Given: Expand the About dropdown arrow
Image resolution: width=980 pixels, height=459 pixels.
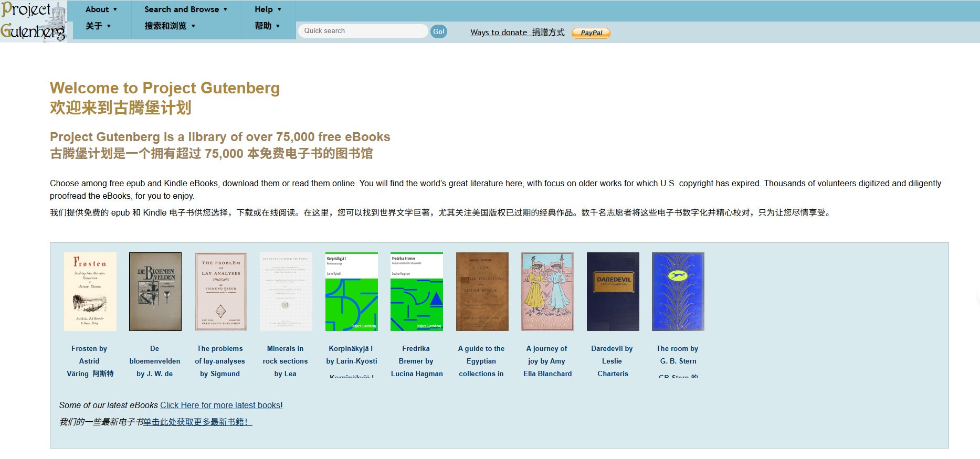Looking at the screenshot, I should (115, 9).
